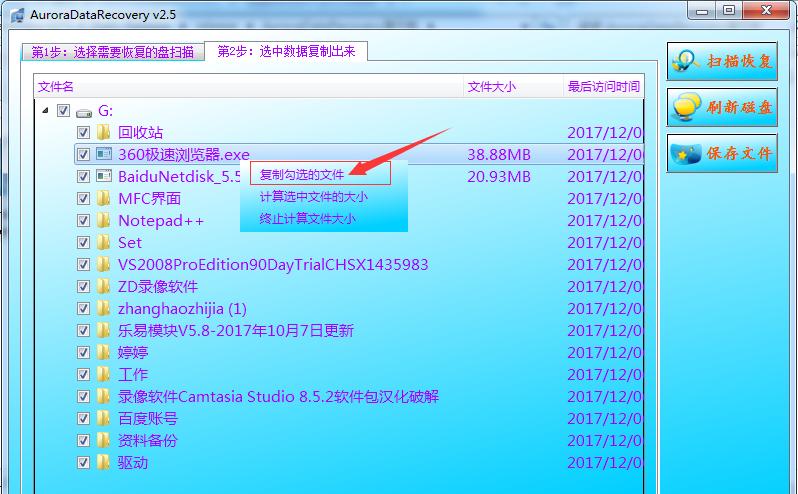Select the MFC界面 folder name
This screenshot has height=494, width=798.
click(150, 198)
